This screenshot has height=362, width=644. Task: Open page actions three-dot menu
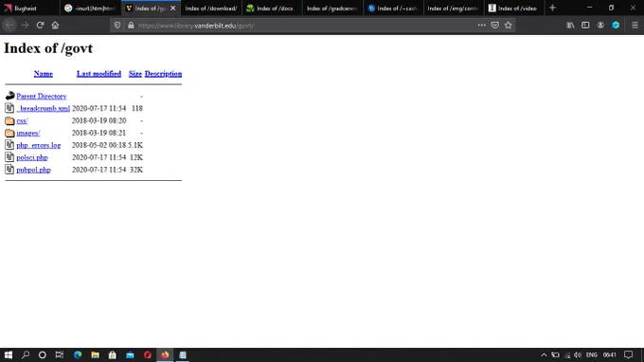tap(481, 25)
